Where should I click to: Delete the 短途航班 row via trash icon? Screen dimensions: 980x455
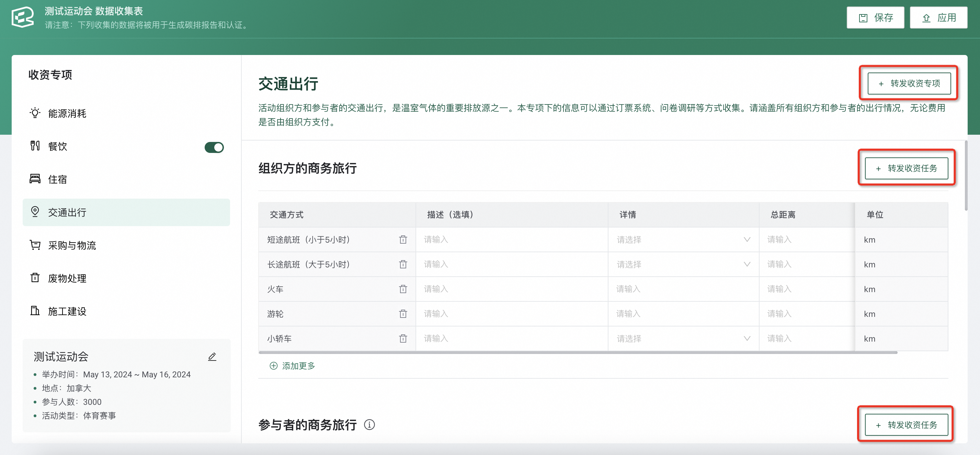403,240
